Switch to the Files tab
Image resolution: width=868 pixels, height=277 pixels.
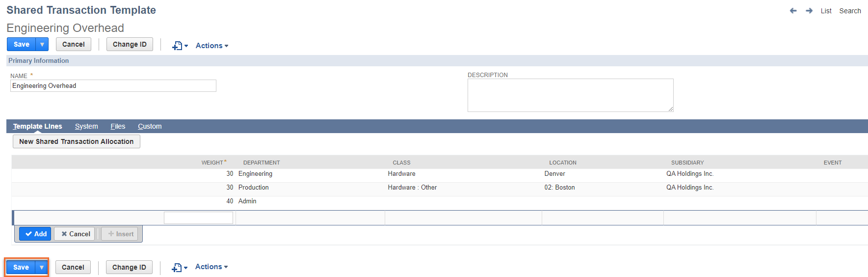(118, 126)
